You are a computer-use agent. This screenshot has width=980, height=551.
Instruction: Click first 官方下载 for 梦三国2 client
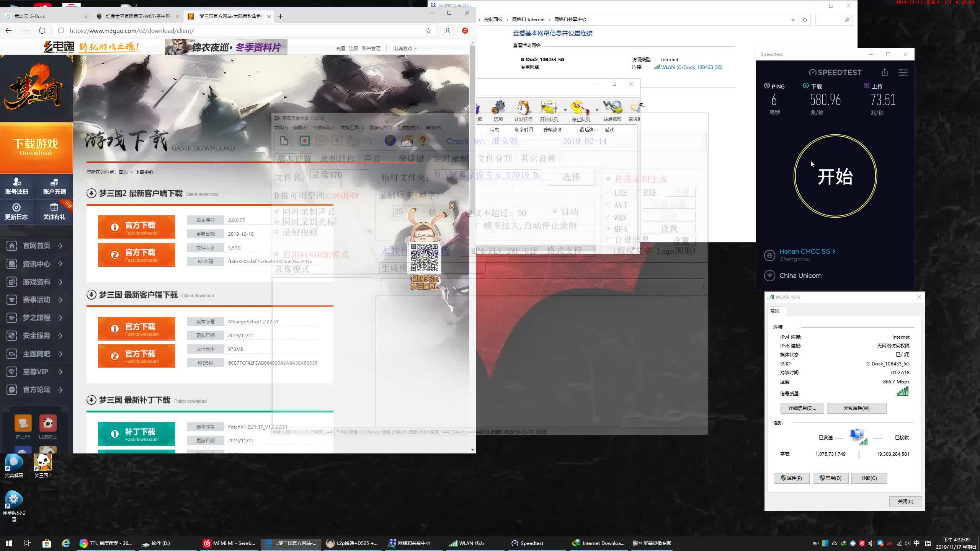[137, 227]
